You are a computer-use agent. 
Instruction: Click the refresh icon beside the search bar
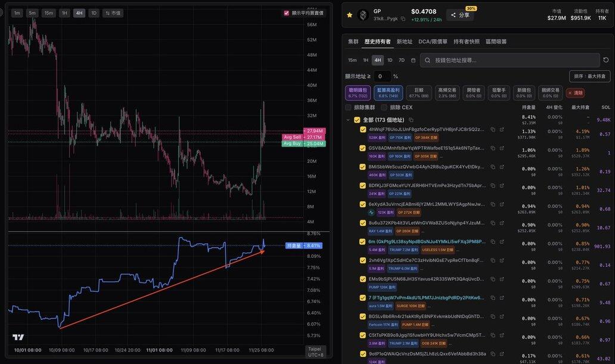coord(605,60)
